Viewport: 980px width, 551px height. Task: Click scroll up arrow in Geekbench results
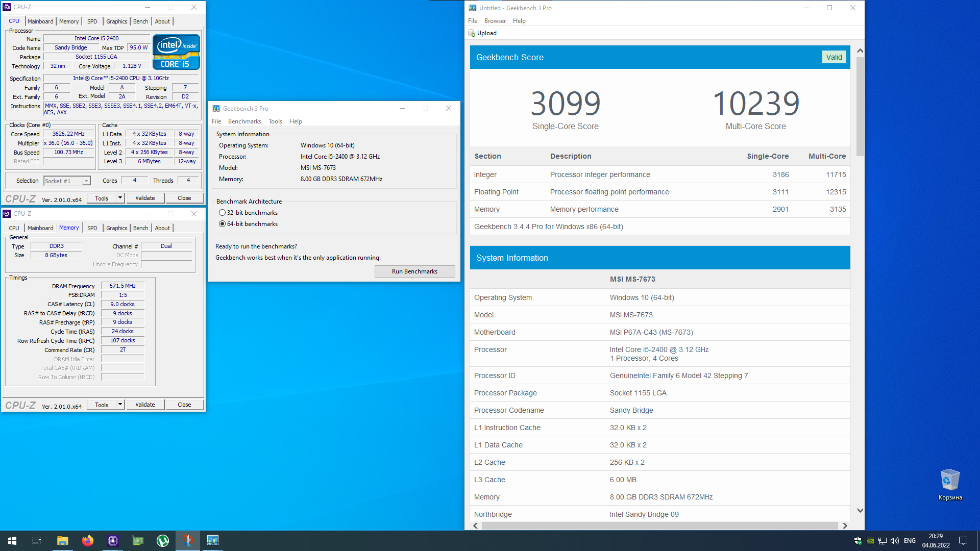pos(860,51)
